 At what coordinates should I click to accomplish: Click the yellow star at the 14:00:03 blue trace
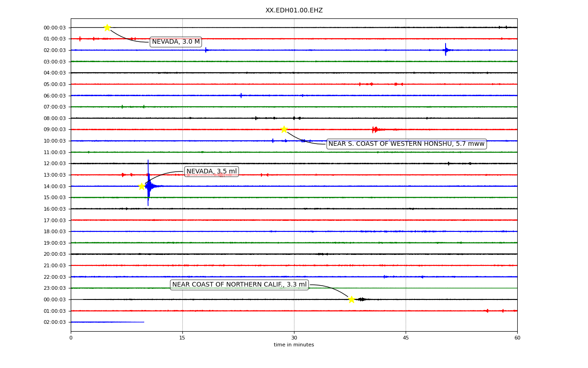(x=141, y=186)
